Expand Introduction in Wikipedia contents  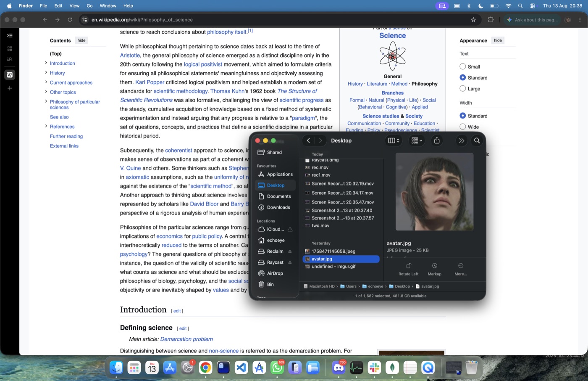pyautogui.click(x=46, y=63)
